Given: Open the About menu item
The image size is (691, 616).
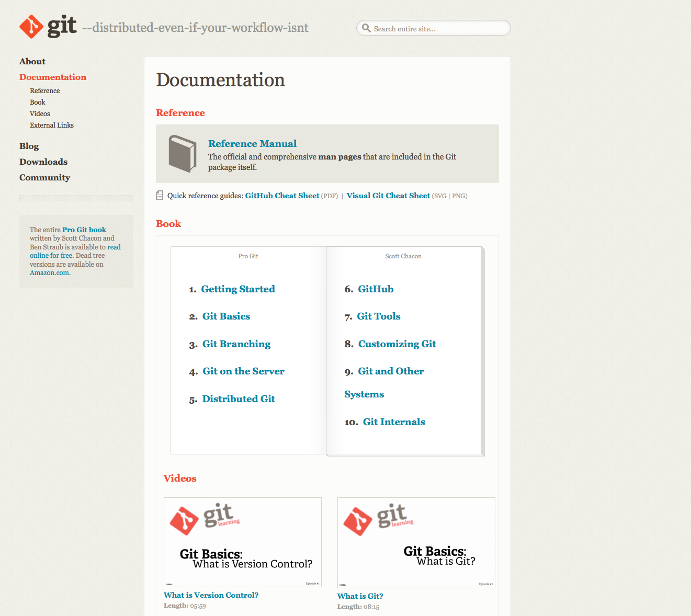Looking at the screenshot, I should [x=32, y=62].
